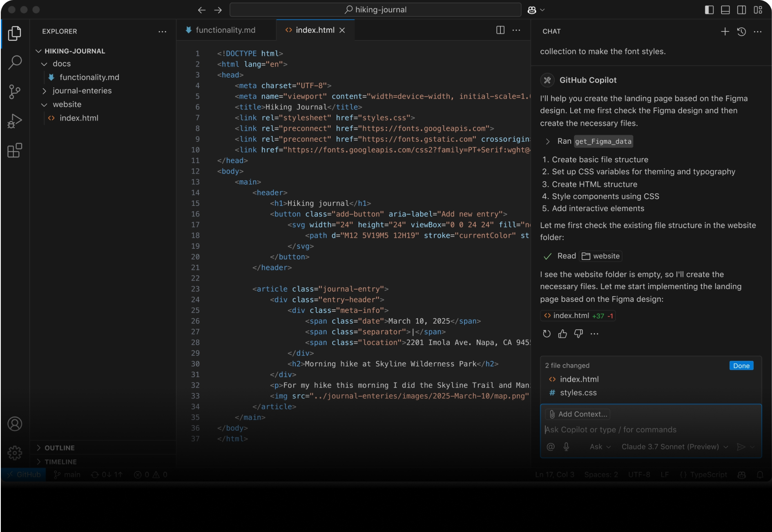Start a new chat with plus icon
The width and height of the screenshot is (772, 532).
(725, 31)
